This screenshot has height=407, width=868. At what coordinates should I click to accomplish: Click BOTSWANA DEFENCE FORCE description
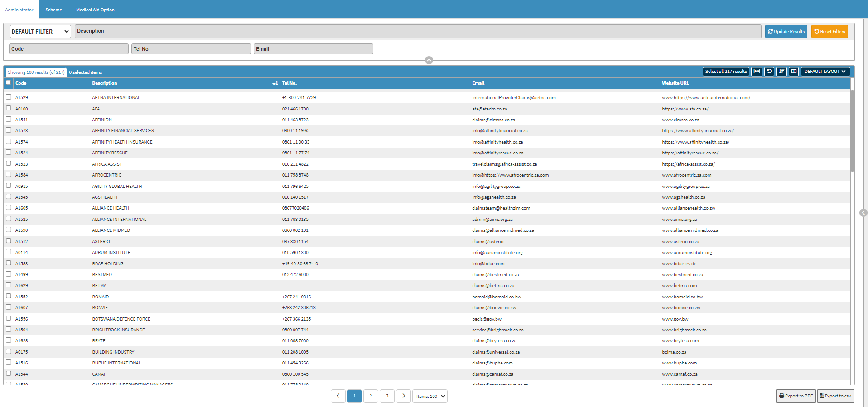tap(121, 319)
